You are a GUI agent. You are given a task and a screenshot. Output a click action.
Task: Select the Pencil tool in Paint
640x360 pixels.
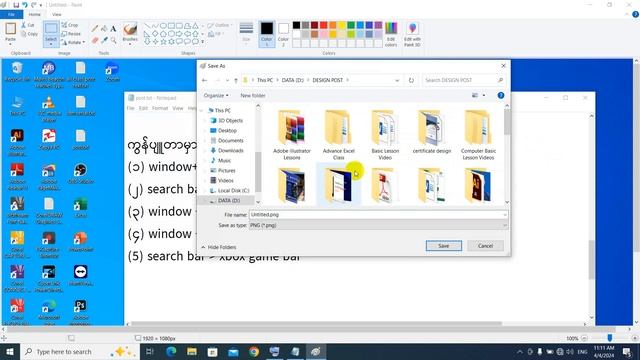[x=95, y=29]
